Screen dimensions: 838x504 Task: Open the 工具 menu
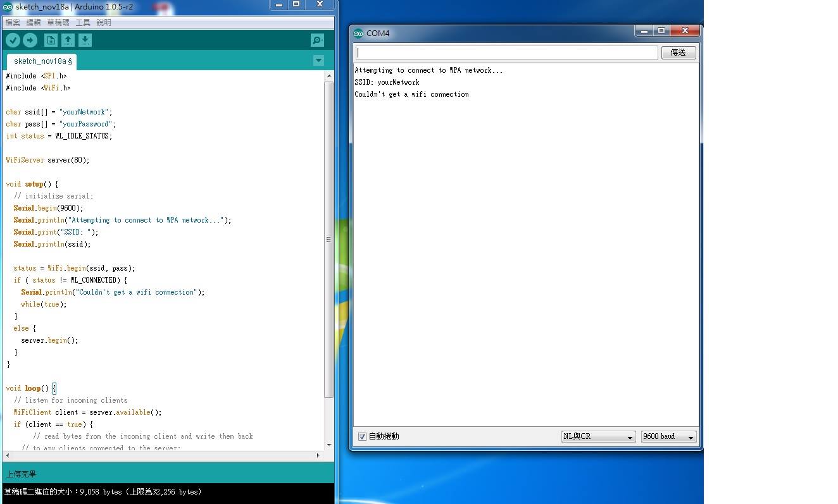(83, 22)
